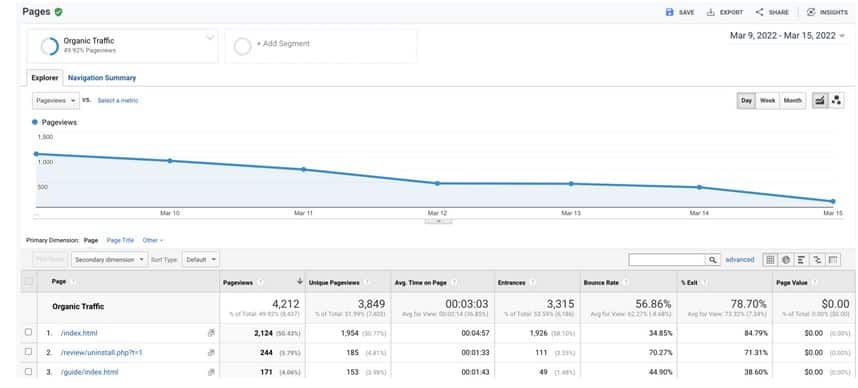
Task: Open the Sort Type Default dropdown
Action: 201,260
